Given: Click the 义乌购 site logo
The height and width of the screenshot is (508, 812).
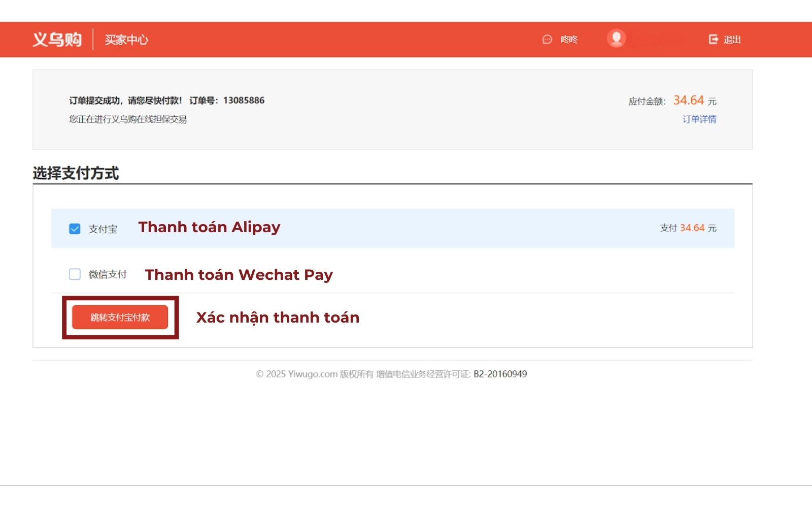Looking at the screenshot, I should (x=57, y=39).
